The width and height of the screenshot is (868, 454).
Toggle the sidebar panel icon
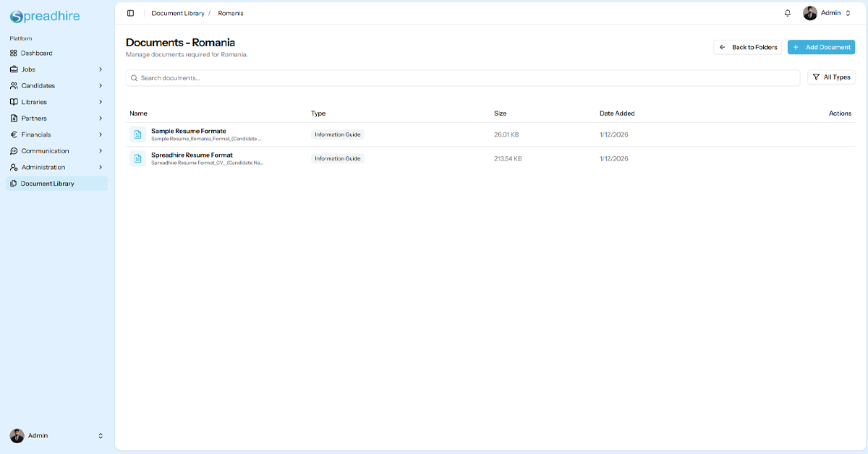pyautogui.click(x=130, y=13)
